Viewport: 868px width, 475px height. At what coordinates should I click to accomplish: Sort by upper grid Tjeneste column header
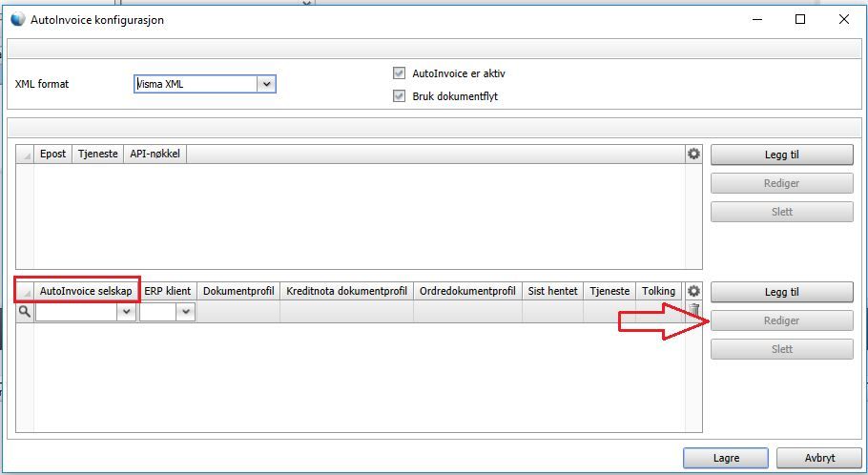(x=97, y=154)
